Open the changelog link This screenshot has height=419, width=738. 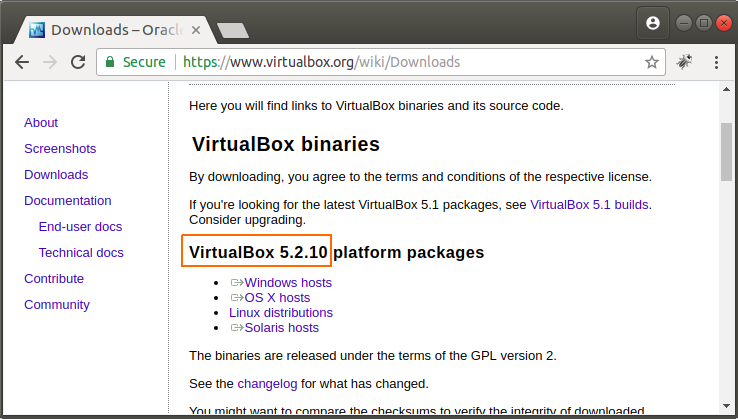coord(267,384)
